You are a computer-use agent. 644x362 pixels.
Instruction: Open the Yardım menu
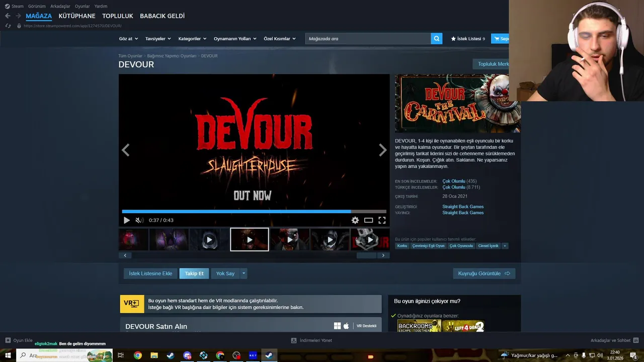pyautogui.click(x=101, y=6)
